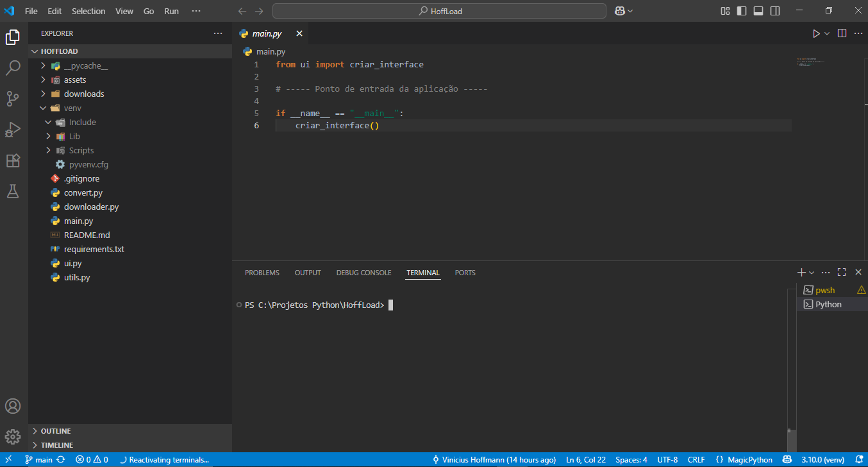The width and height of the screenshot is (868, 467).
Task: Collapse the HOFFLOAD root folder
Action: [x=130, y=51]
